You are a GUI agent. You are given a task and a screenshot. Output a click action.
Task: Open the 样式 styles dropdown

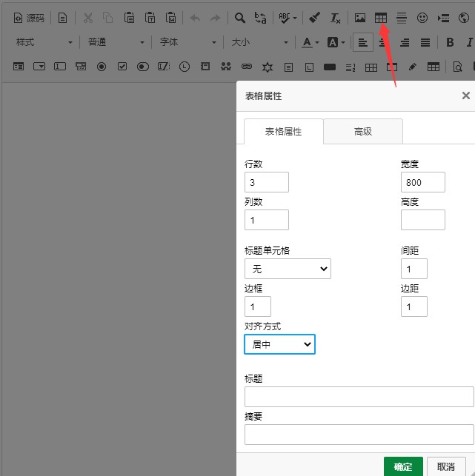click(44, 42)
